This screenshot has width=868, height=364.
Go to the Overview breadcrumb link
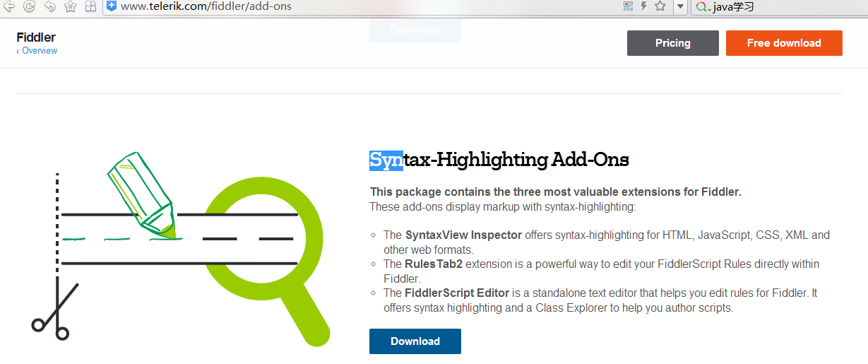(x=37, y=51)
